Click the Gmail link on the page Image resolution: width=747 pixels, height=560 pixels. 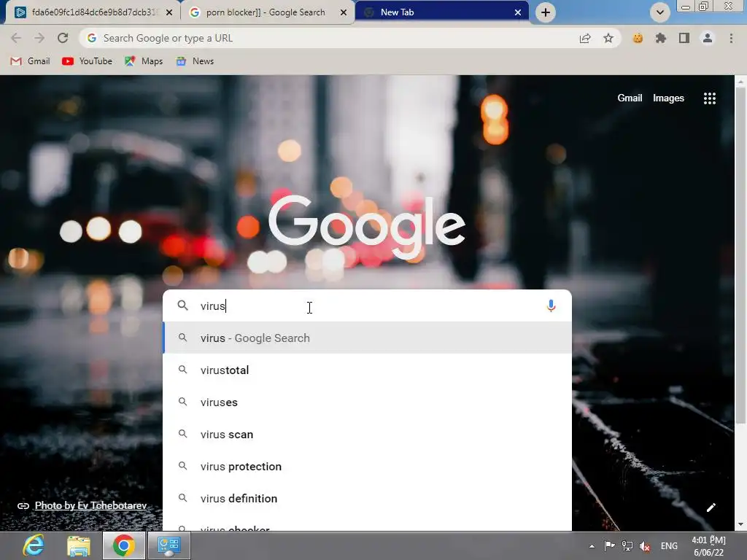coord(630,98)
